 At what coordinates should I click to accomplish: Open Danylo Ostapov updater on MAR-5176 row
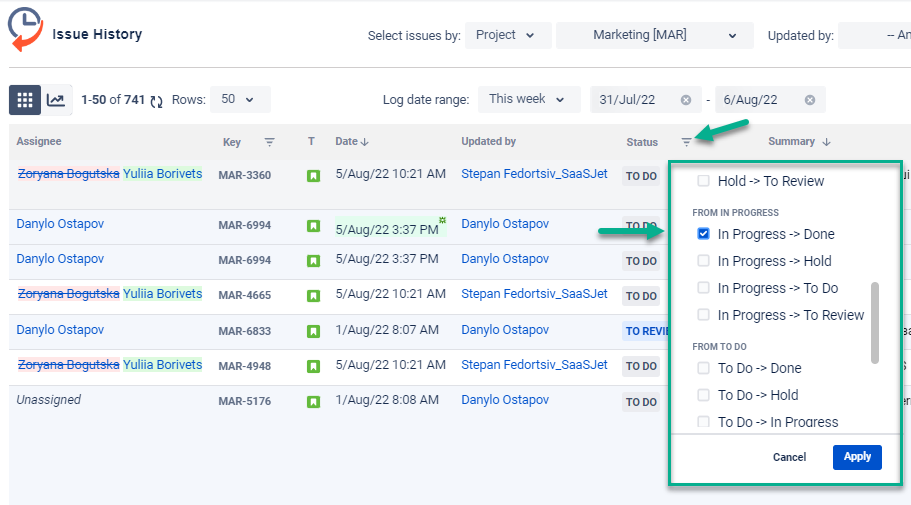pyautogui.click(x=505, y=400)
